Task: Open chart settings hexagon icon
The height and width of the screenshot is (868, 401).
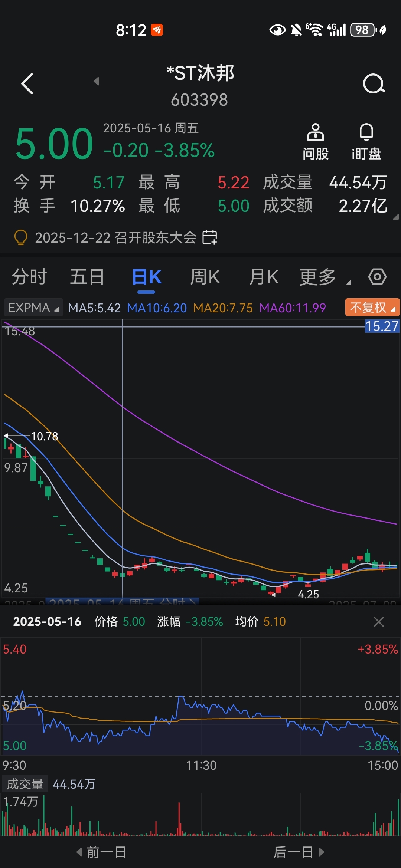Action: (x=377, y=277)
